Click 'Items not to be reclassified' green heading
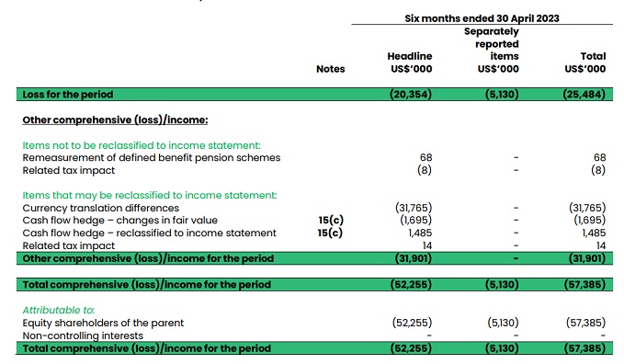 click(x=142, y=145)
